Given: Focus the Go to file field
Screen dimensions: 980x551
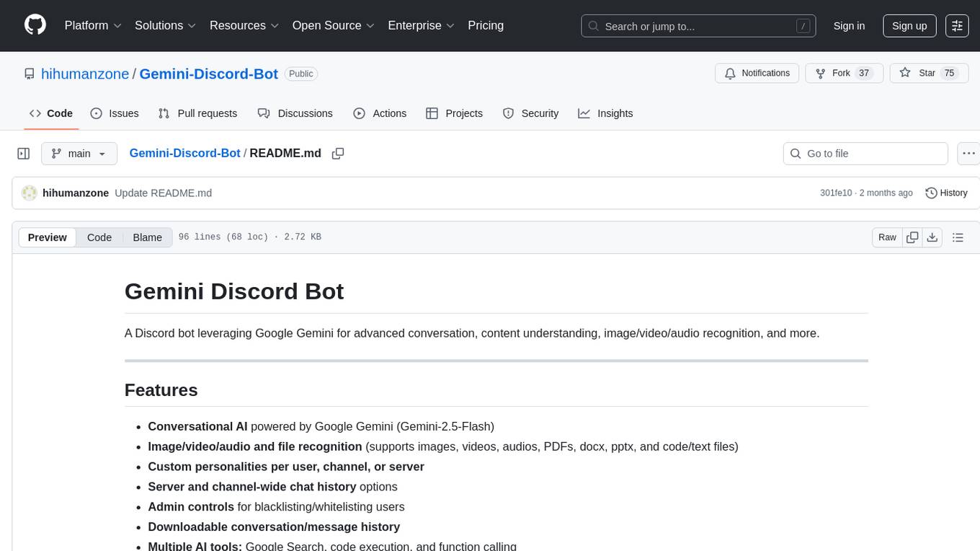Looking at the screenshot, I should coord(865,154).
